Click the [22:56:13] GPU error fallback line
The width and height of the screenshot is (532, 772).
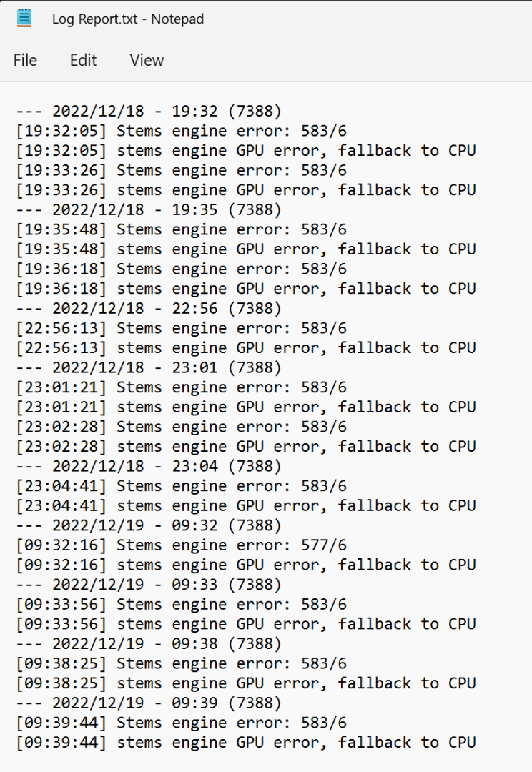pos(246,347)
